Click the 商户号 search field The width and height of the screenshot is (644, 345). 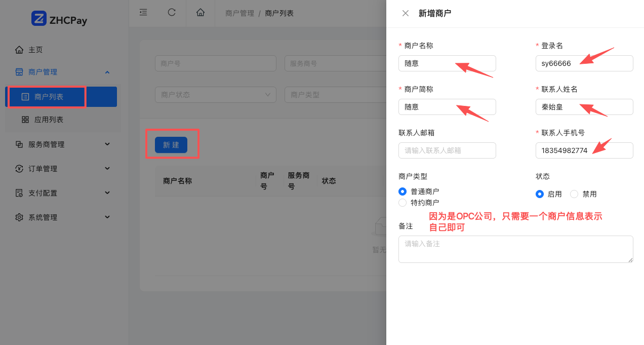(x=216, y=63)
